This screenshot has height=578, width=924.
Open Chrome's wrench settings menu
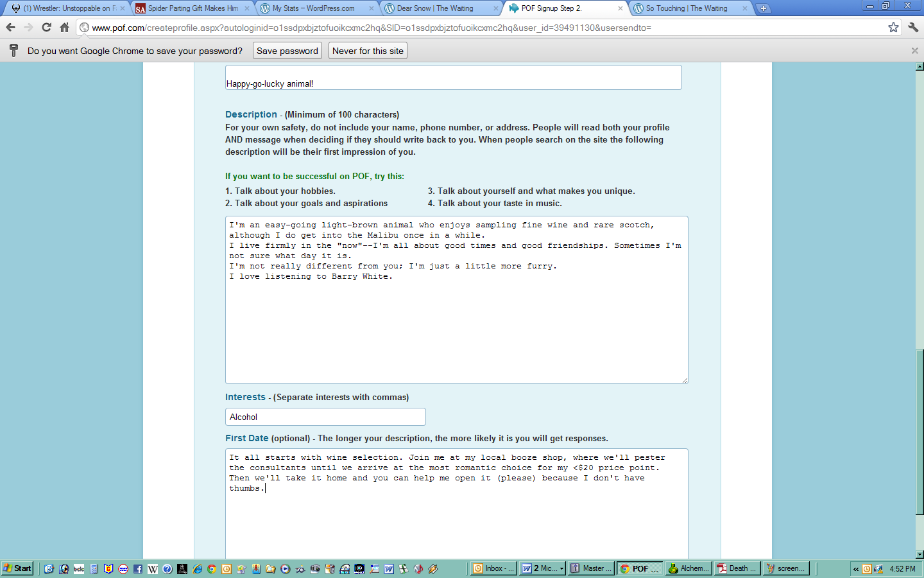point(913,27)
